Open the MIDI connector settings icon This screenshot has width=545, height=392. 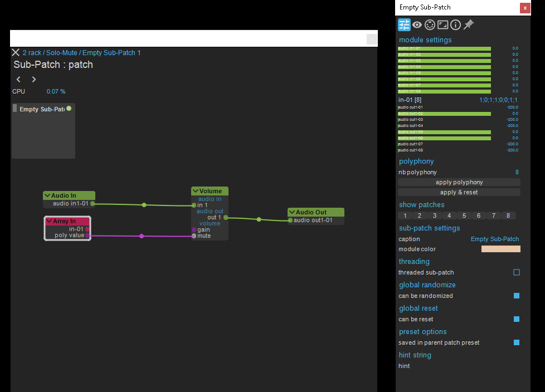[x=430, y=24]
